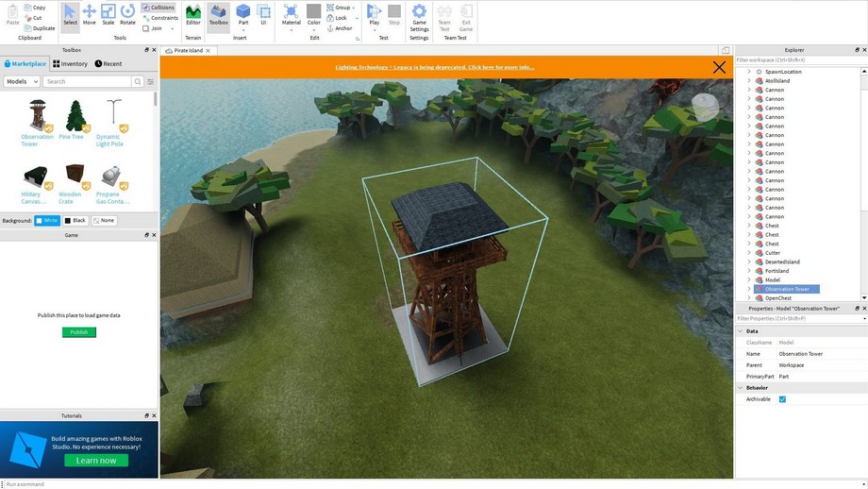
Task: Pick the Dynamic Light Pole thumbnail
Action: coord(114,115)
